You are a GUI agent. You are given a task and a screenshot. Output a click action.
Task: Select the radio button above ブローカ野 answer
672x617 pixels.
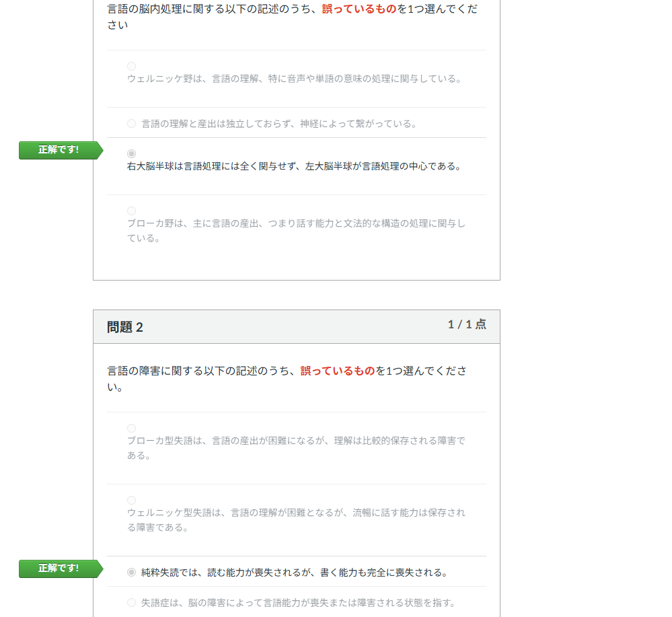coord(131,211)
